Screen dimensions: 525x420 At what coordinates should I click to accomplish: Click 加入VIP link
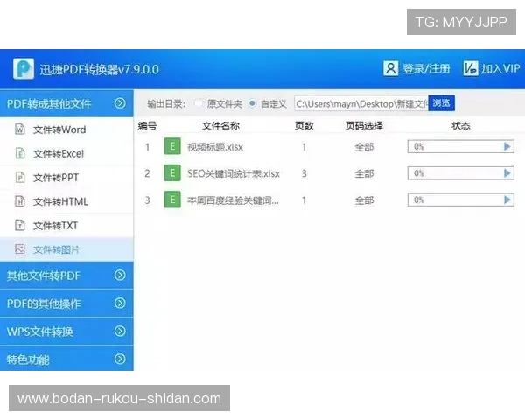(500, 68)
